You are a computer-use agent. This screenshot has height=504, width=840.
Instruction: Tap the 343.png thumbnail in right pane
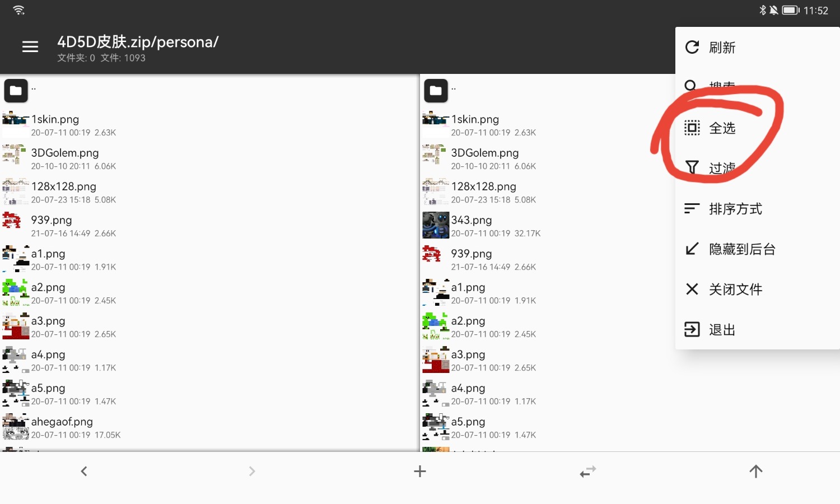coord(436,225)
